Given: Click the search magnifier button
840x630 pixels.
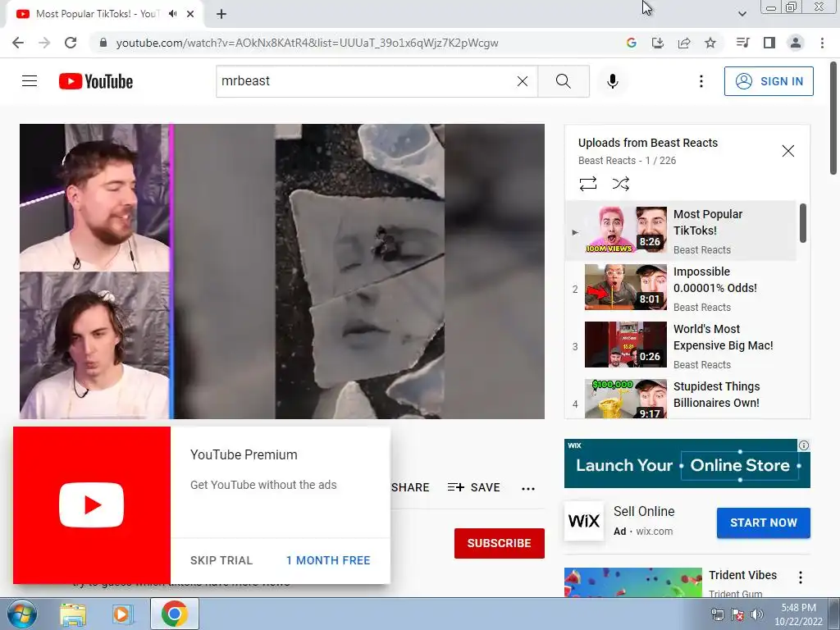Looking at the screenshot, I should [x=563, y=81].
